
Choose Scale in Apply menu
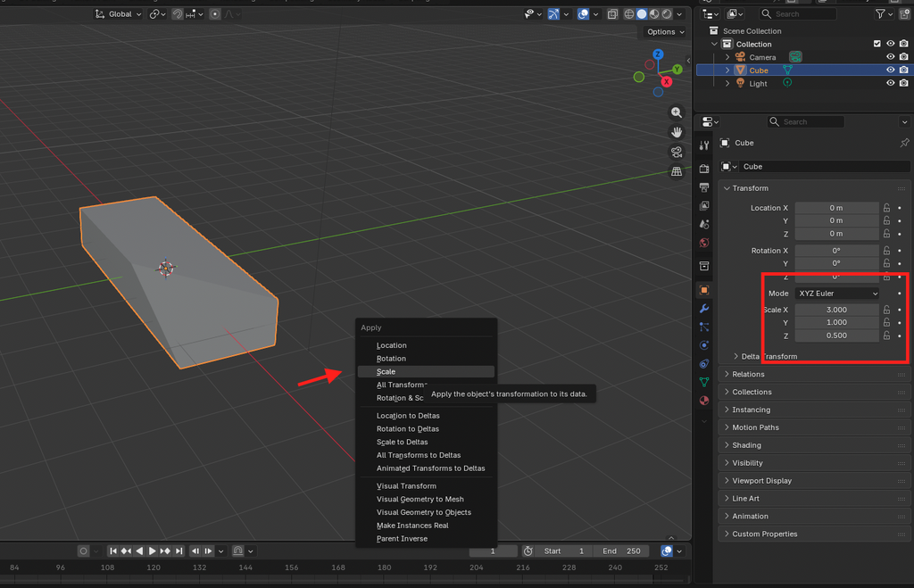click(426, 372)
